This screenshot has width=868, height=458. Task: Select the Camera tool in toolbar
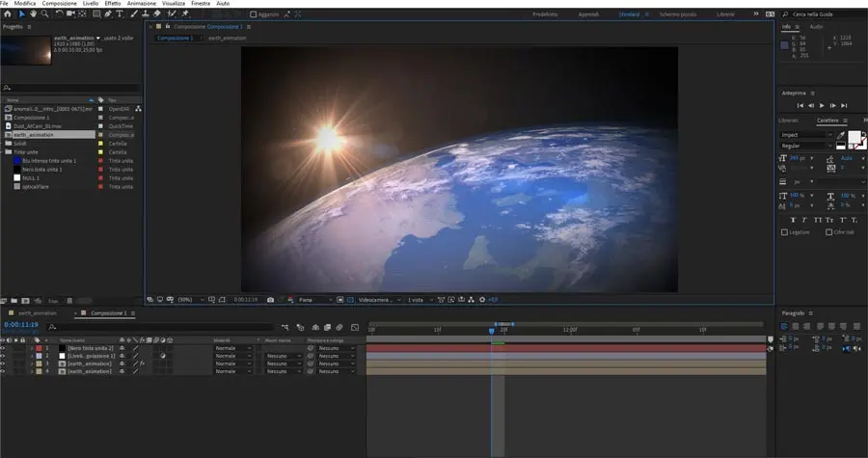pos(70,13)
